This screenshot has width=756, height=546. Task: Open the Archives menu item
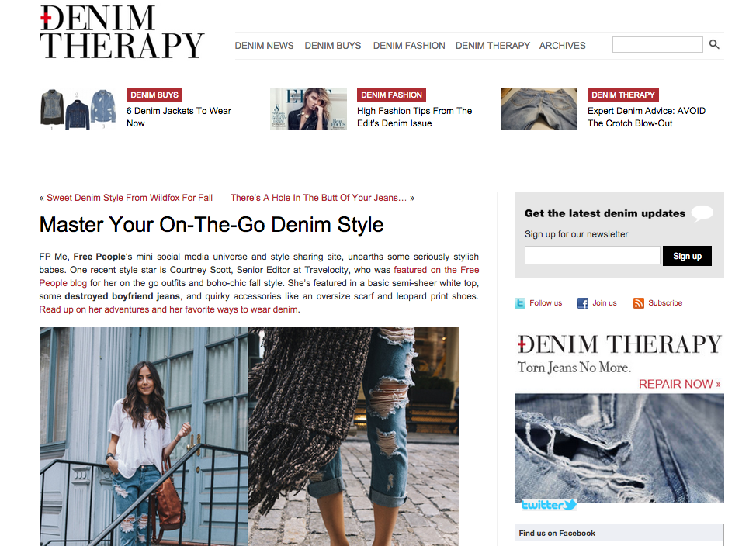562,45
